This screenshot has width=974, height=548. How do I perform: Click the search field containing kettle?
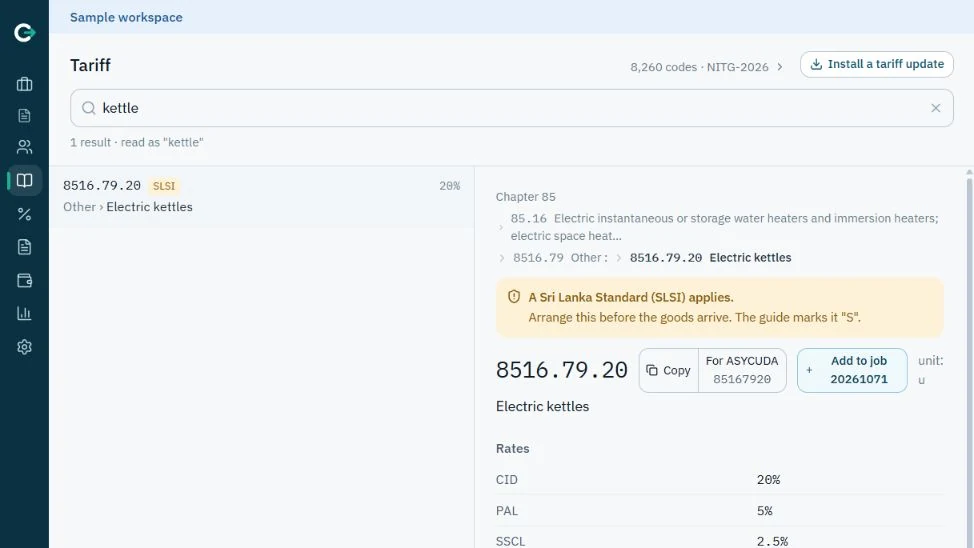[x=512, y=108]
